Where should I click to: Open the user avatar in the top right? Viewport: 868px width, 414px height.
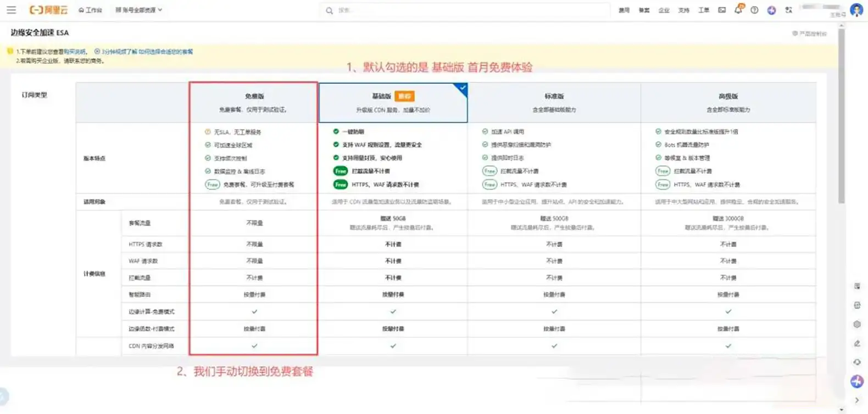(x=856, y=10)
